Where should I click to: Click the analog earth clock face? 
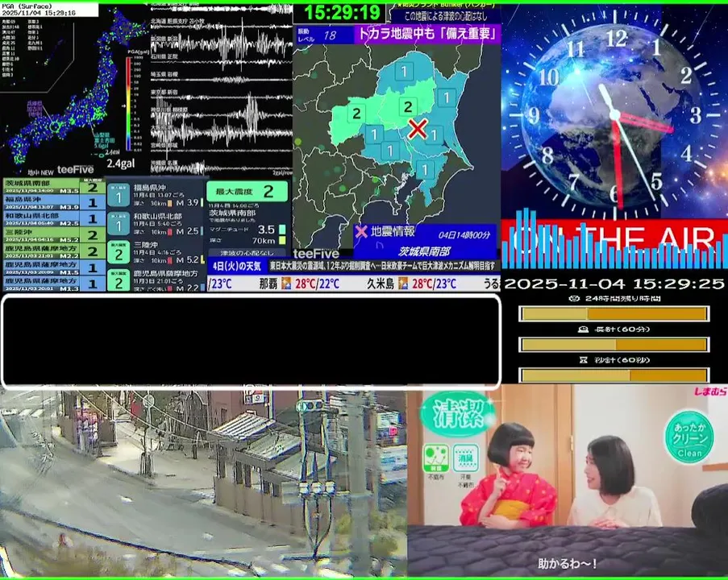pos(614,114)
